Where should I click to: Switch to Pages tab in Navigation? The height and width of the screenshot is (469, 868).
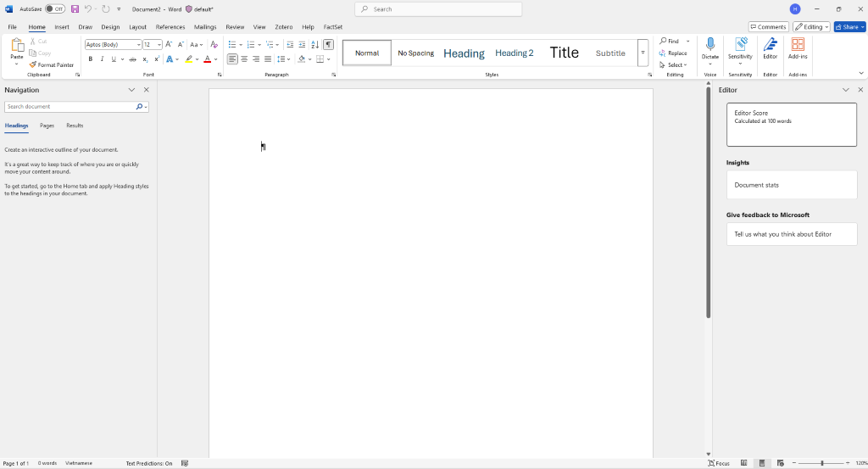click(x=47, y=126)
